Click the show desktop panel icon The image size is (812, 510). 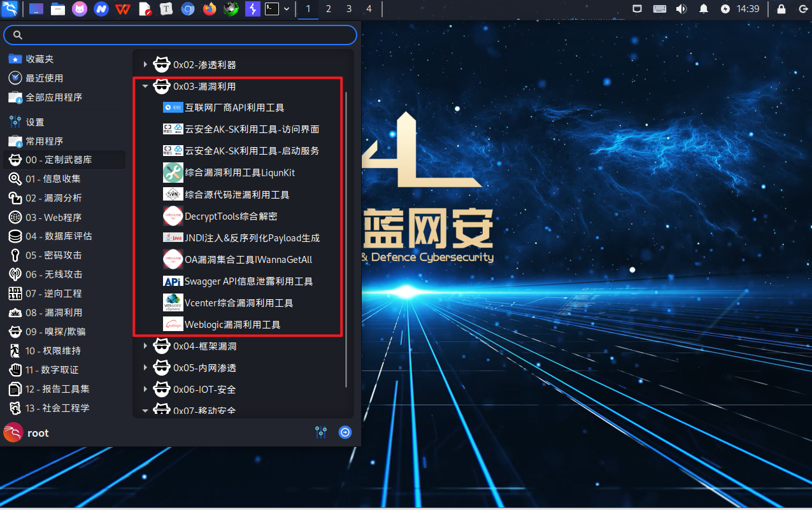tap(36, 9)
